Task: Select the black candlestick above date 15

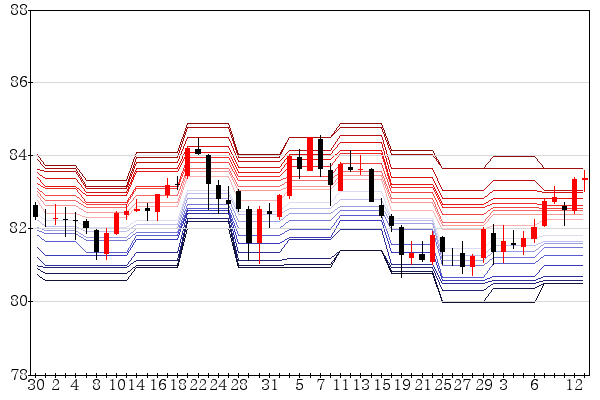Action: tap(382, 210)
